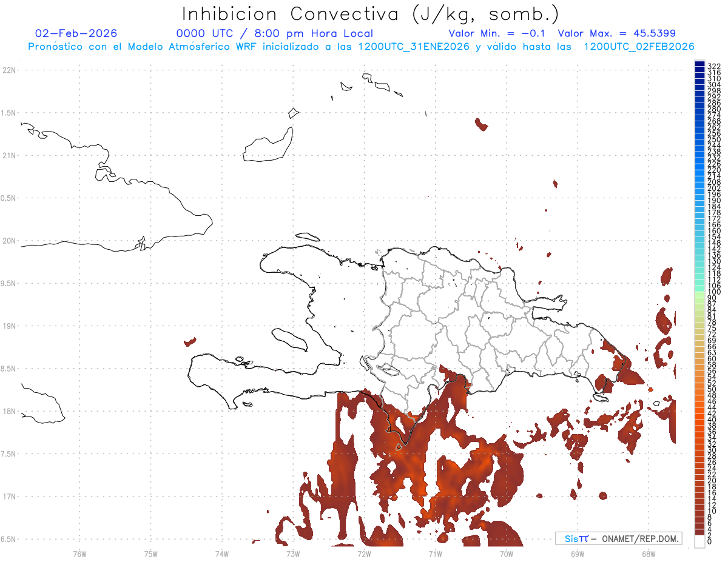The height and width of the screenshot is (562, 728).
Task: Click the '68W' longitude label
Action: pos(648,553)
